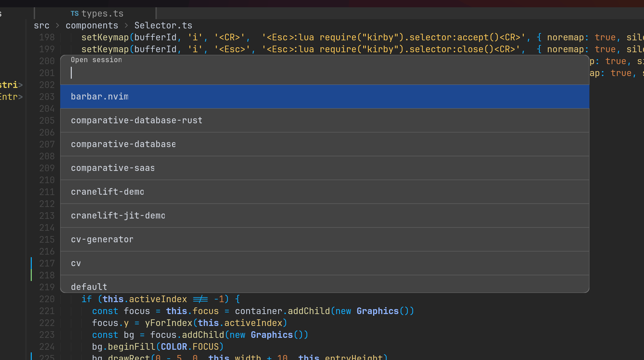Click chevron between src and components
Viewport: 644px width, 360px height.
58,25
